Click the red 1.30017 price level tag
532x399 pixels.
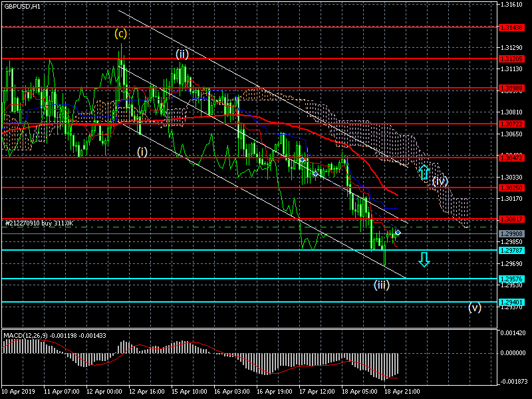(511, 219)
